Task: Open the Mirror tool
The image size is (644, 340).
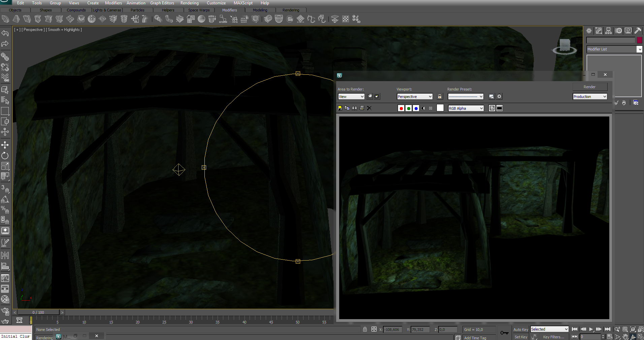Action: 5,255
